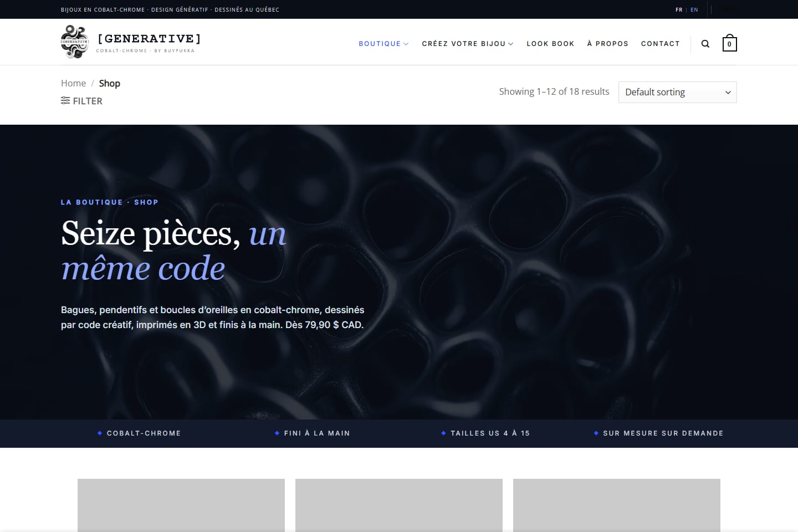Open the Default sorting combo box
The width and height of the screenshot is (798, 532).
click(677, 93)
